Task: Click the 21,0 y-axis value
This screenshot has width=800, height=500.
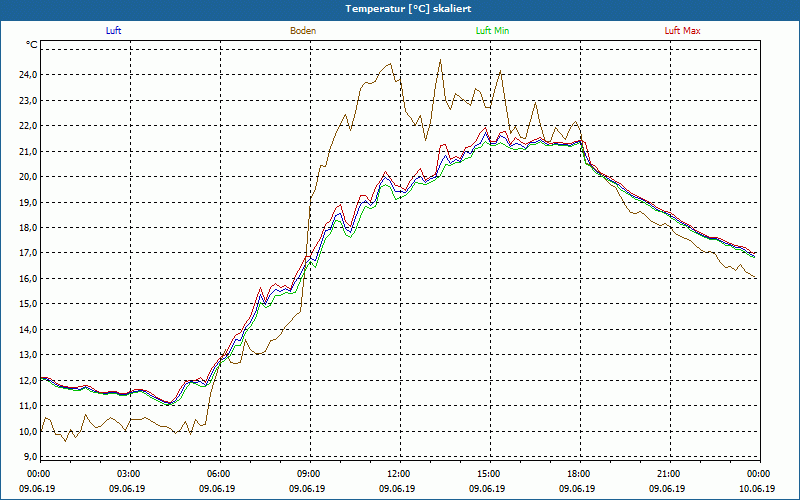Action: tap(29, 152)
